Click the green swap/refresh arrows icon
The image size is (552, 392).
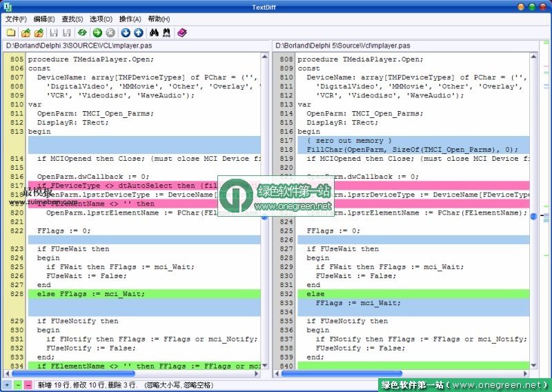pos(82,32)
